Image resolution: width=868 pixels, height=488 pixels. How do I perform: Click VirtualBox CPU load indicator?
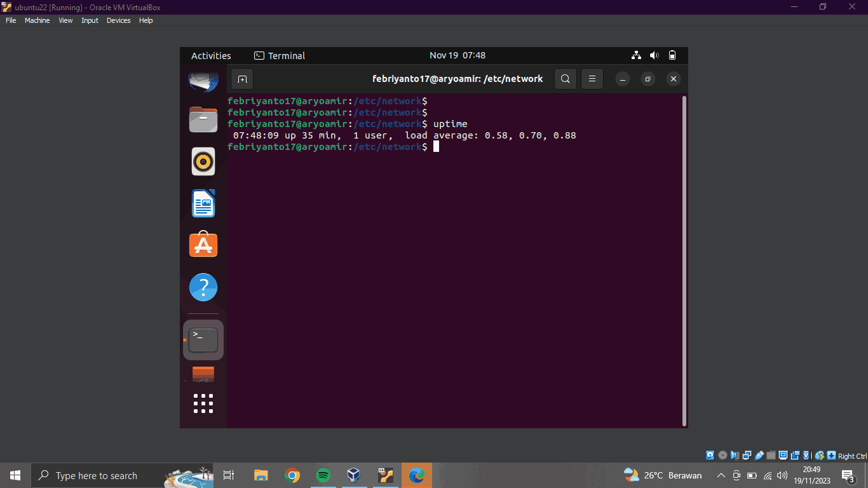[x=808, y=456]
